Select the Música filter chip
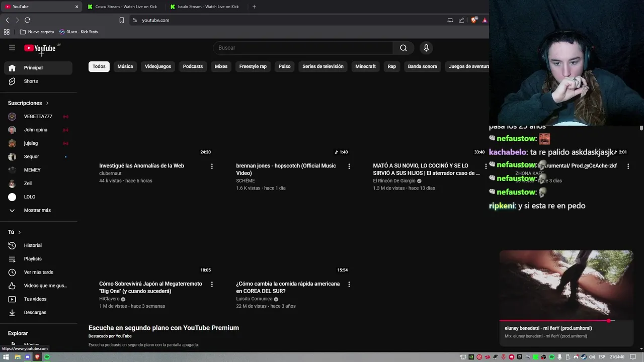 click(x=125, y=66)
